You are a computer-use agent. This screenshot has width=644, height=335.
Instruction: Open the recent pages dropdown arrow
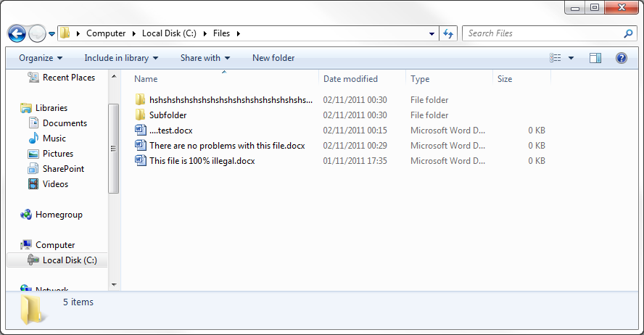pos(51,34)
